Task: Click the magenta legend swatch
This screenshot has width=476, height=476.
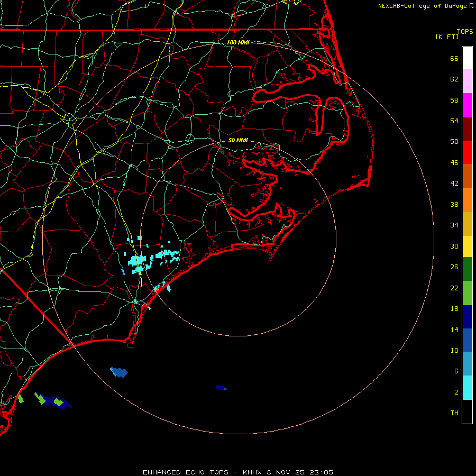Action: tap(467, 105)
